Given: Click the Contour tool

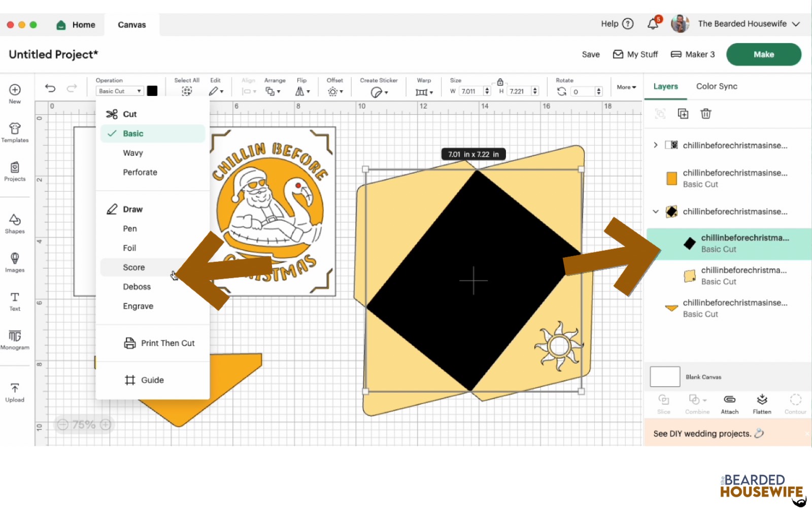Looking at the screenshot, I should [x=795, y=404].
